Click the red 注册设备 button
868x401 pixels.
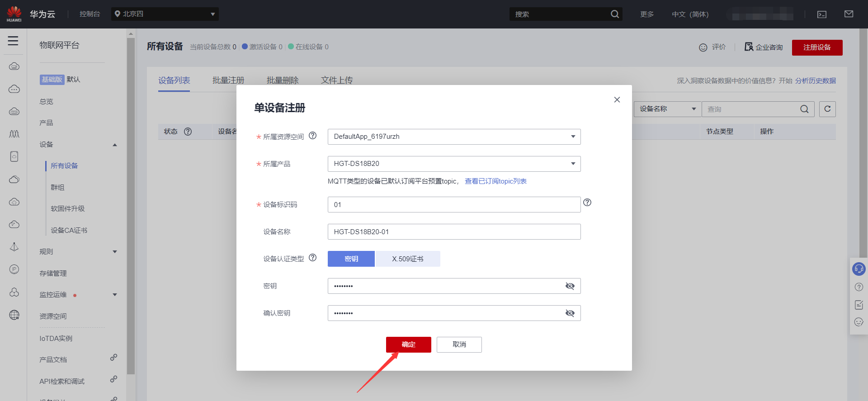coord(817,47)
